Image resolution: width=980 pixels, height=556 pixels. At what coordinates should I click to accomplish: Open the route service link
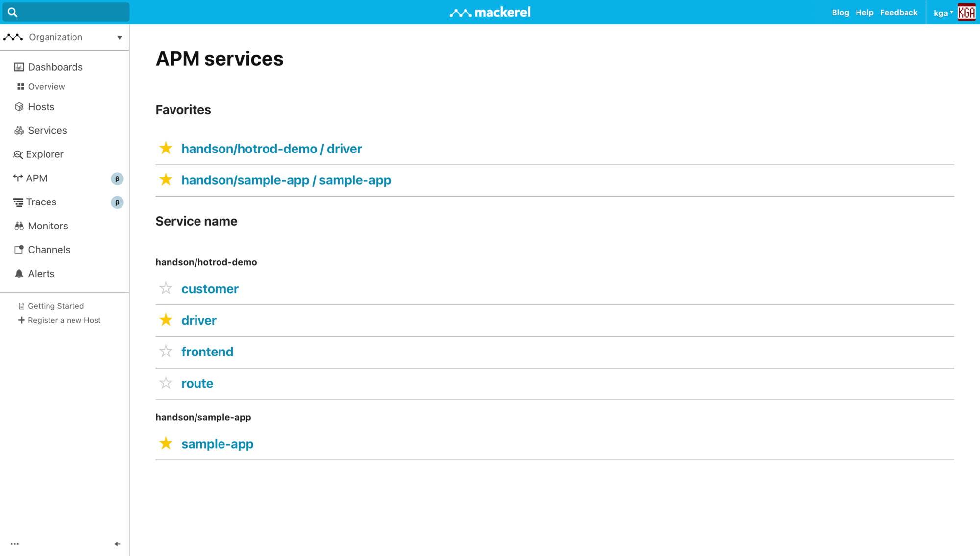click(x=197, y=383)
